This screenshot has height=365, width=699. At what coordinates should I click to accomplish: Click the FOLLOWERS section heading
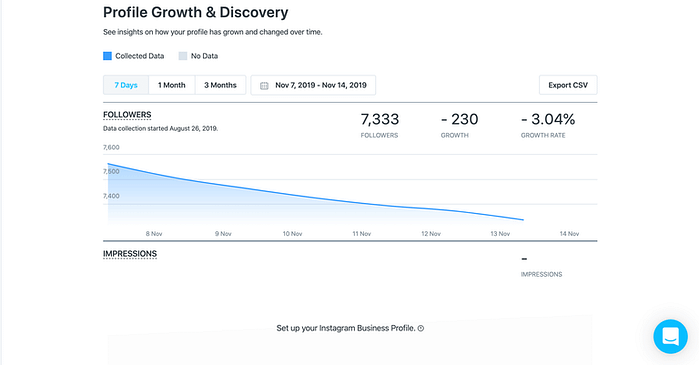(x=127, y=115)
